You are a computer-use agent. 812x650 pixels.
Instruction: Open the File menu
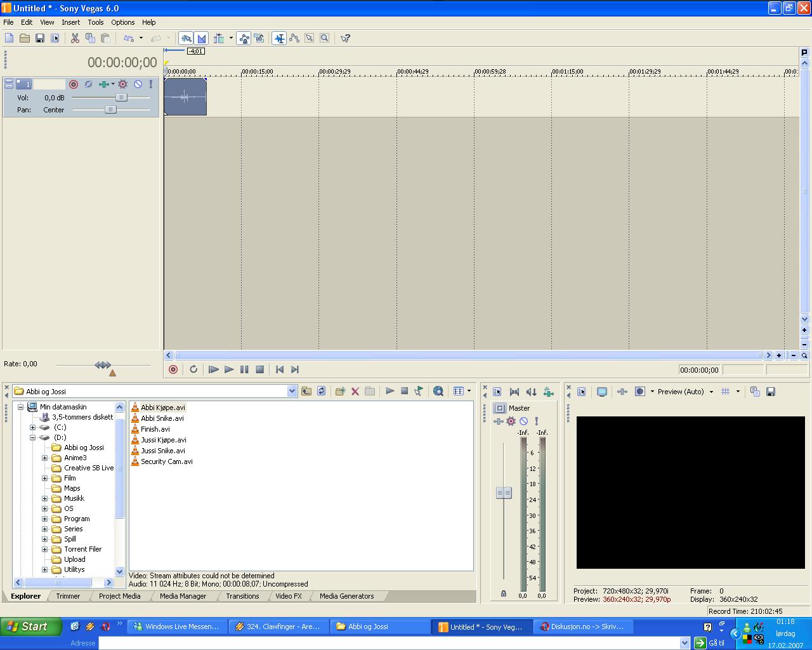tap(8, 22)
